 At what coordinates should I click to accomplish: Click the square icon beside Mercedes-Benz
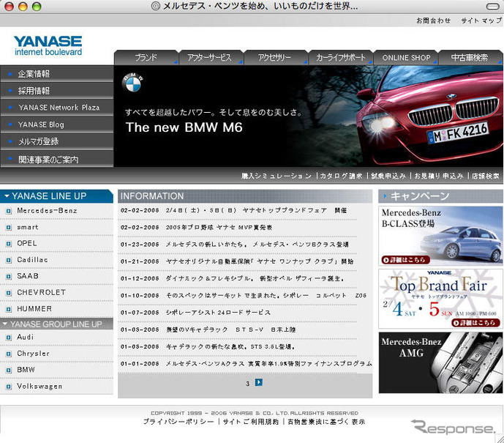[9, 211]
